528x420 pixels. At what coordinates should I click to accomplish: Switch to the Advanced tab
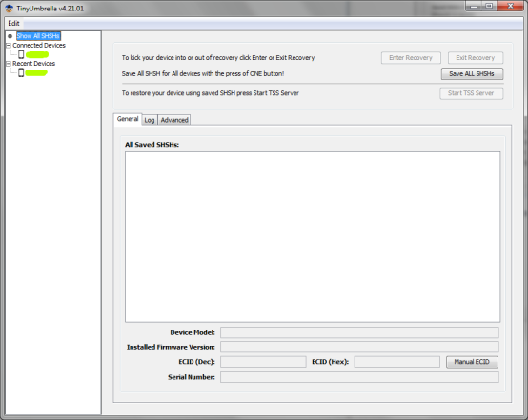(x=174, y=120)
